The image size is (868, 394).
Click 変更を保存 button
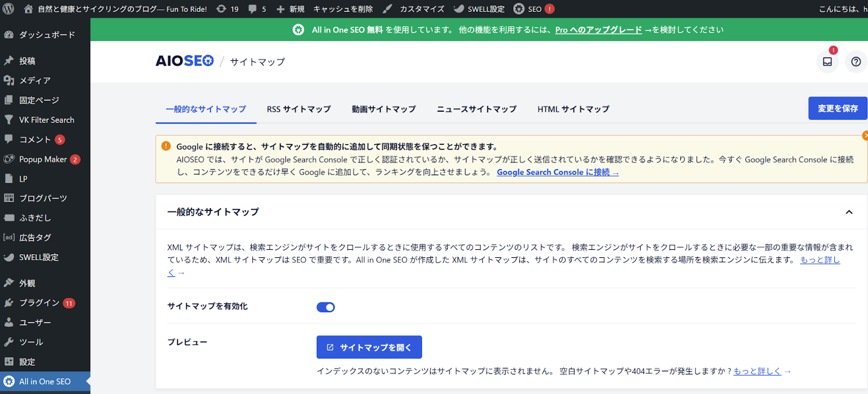[838, 108]
